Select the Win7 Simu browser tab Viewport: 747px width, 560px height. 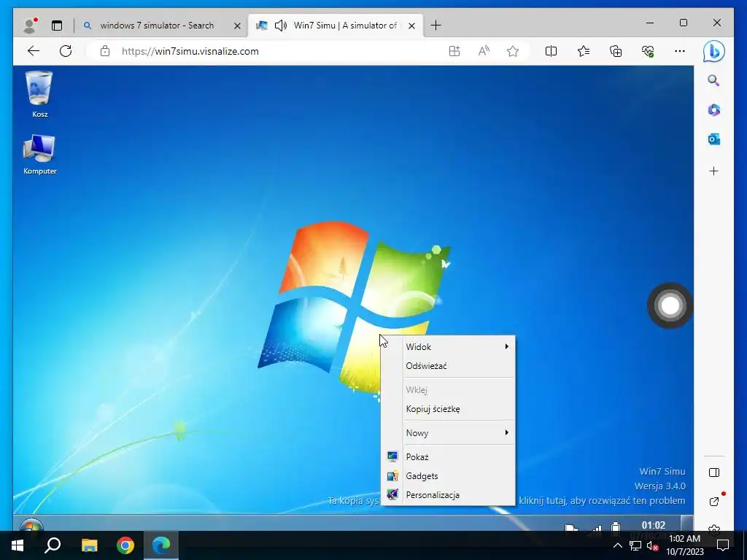point(335,26)
